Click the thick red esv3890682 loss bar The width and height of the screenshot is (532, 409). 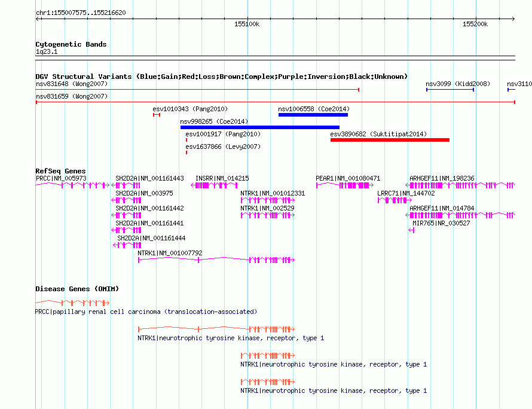[390, 140]
